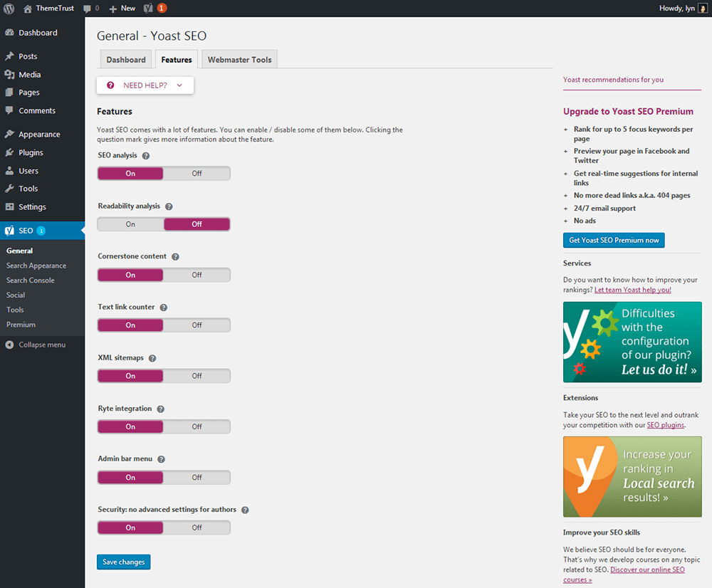Screen dimensions: 712x588
Task: Click user avatar next to Howdy, lyn
Action: click(701, 9)
